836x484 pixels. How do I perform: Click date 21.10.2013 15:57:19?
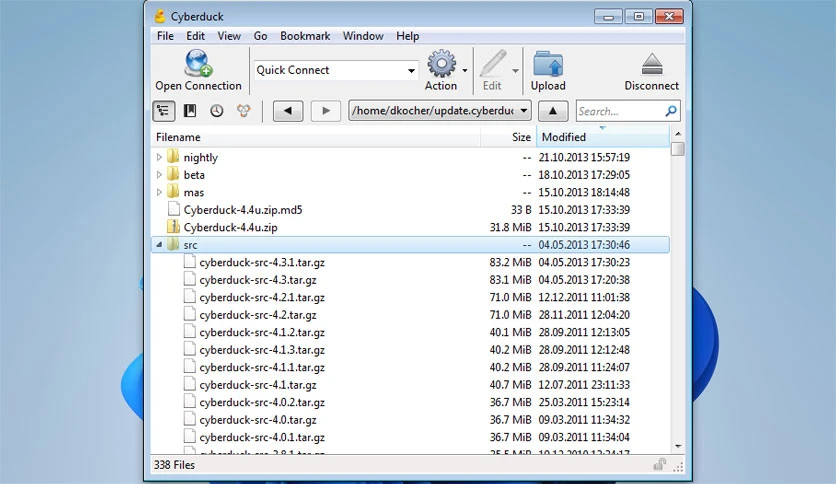584,157
